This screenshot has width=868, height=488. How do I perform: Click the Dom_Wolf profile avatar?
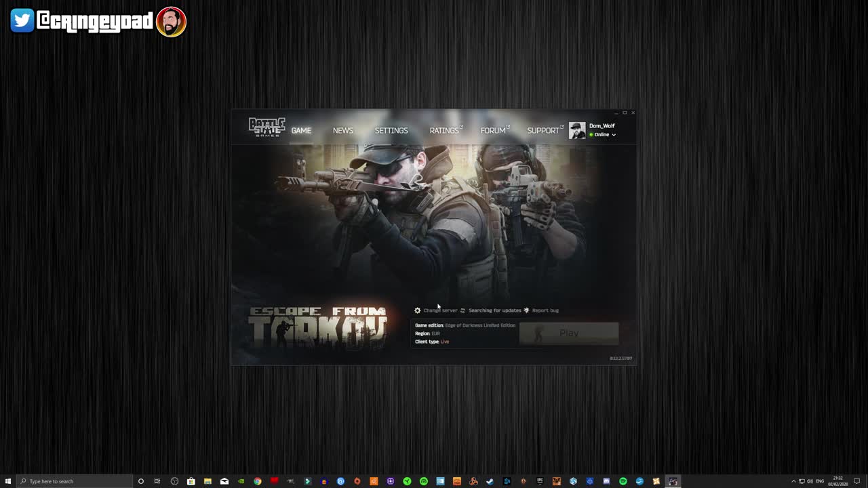tap(577, 130)
